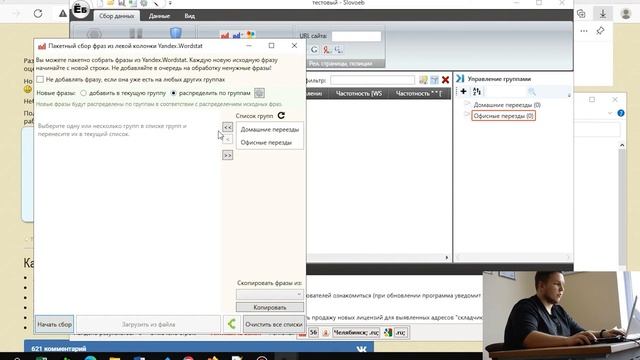
Task: Click the '<<' move-all-groups button
Action: coord(227,127)
